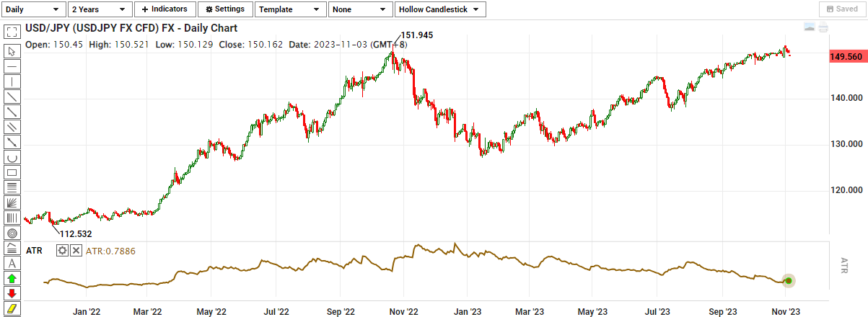Image resolution: width=868 pixels, height=317 pixels.
Task: Select the horizontal line drawing tool
Action: (12, 66)
